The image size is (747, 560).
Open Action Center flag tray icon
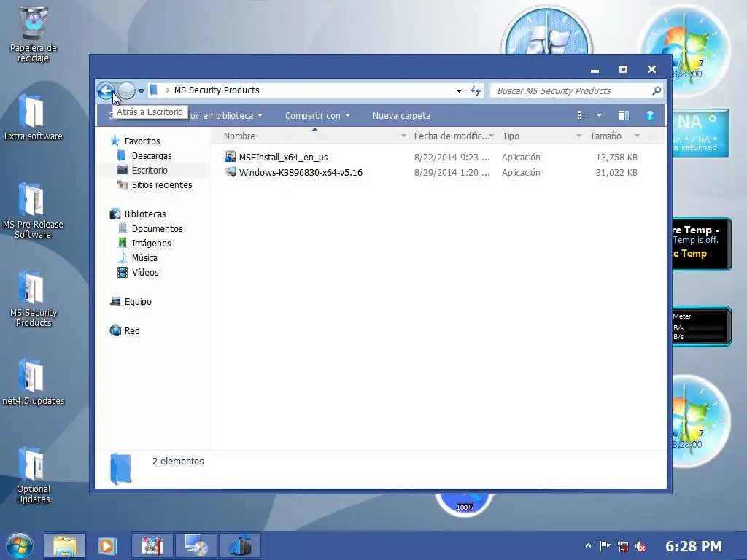pos(605,546)
